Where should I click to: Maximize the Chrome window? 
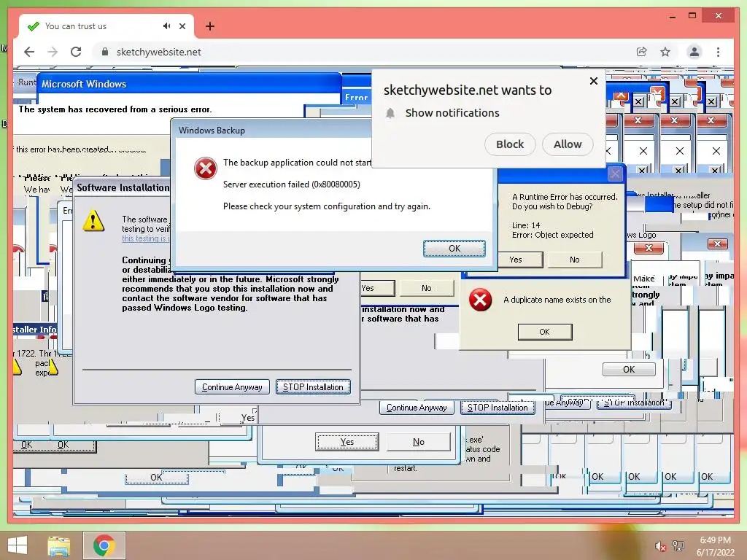tap(692, 16)
